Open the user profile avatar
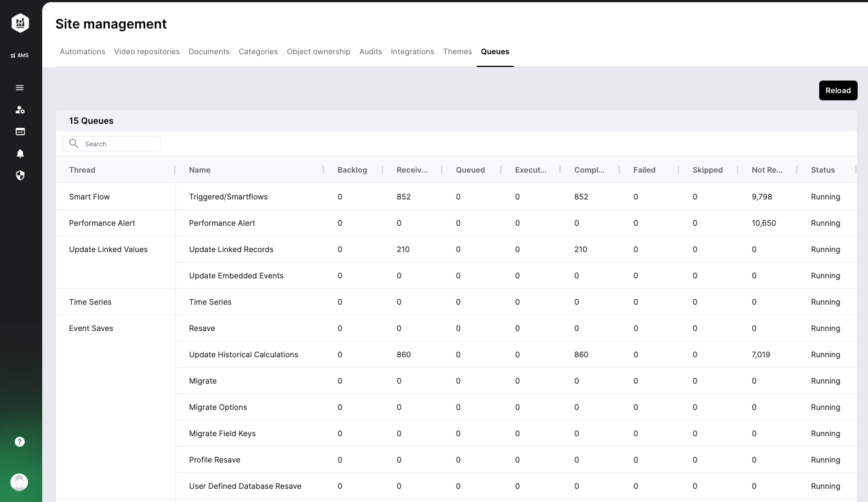The height and width of the screenshot is (502, 868). coord(19,482)
